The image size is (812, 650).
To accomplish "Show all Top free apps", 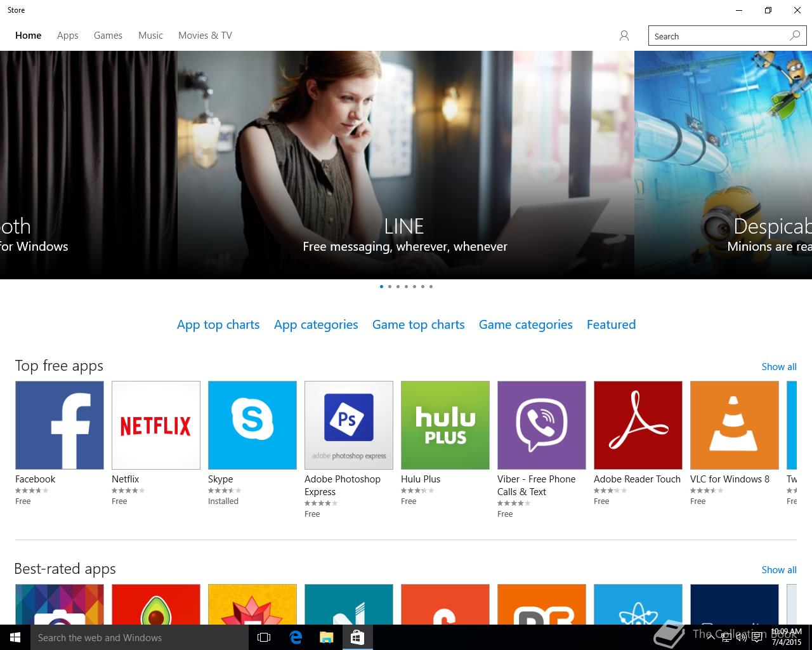I will pos(779,367).
